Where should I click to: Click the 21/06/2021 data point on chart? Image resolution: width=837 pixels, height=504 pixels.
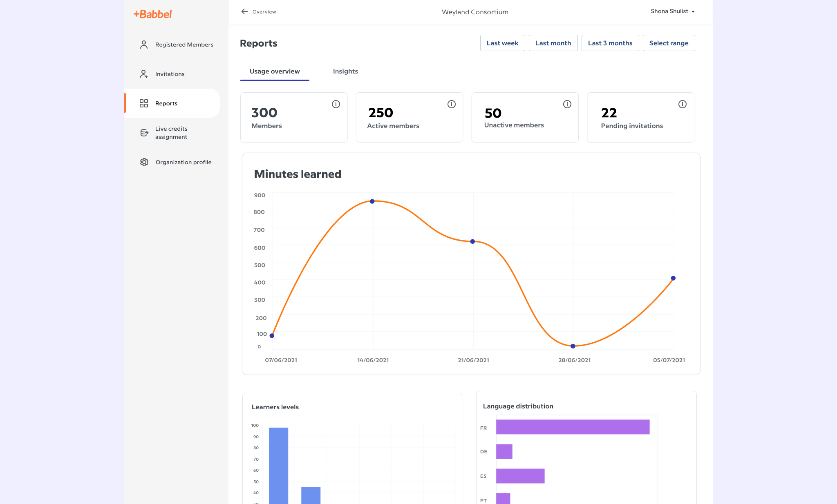472,241
